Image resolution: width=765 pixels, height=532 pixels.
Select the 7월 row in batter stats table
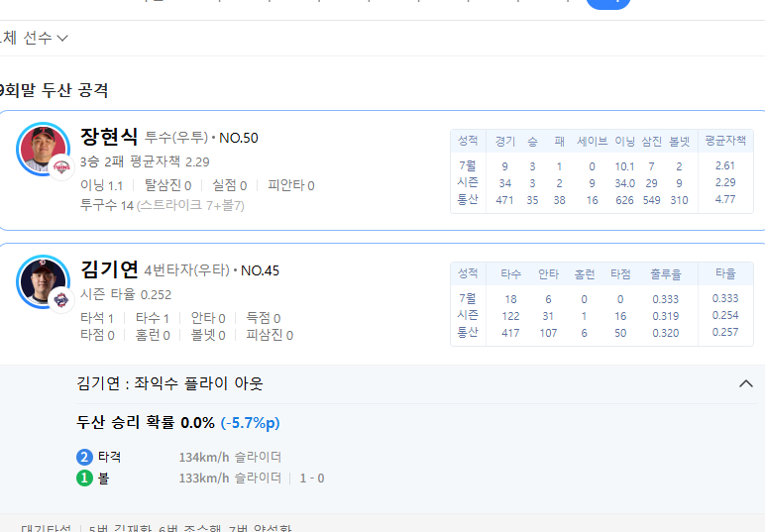468,297
